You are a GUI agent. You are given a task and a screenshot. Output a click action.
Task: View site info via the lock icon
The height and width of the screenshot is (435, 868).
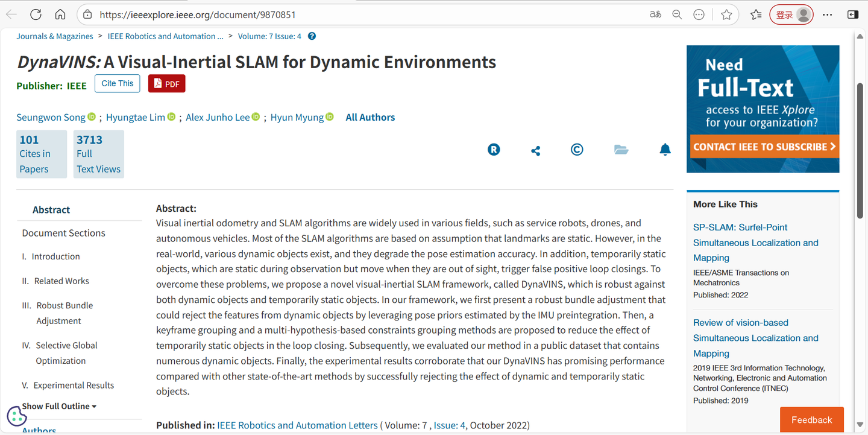[87, 14]
